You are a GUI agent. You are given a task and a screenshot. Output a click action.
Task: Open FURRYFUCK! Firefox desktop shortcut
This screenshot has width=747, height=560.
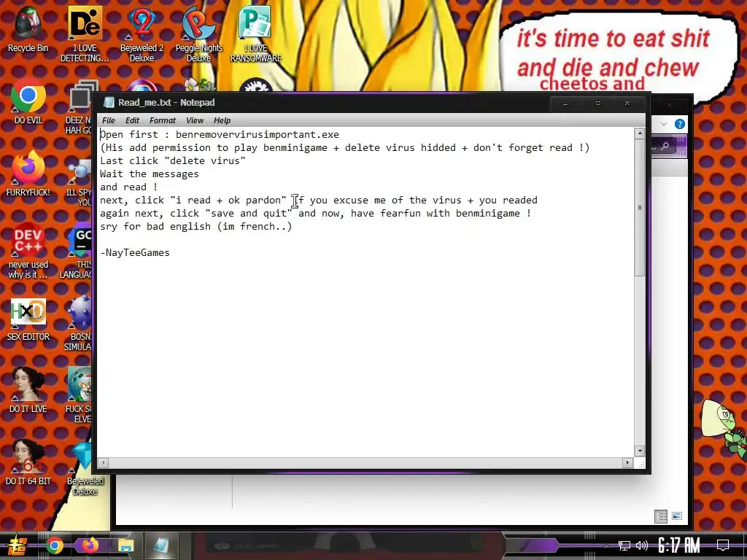click(x=28, y=174)
